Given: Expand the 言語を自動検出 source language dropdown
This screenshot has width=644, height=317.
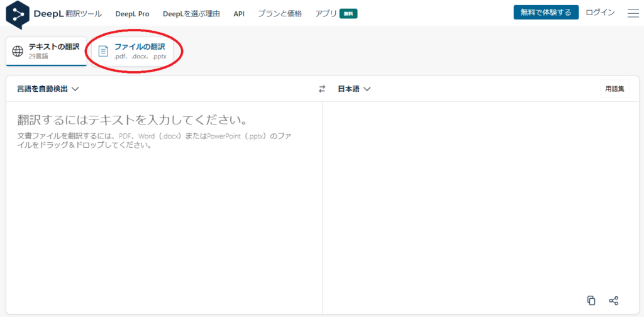Looking at the screenshot, I should tap(48, 89).
